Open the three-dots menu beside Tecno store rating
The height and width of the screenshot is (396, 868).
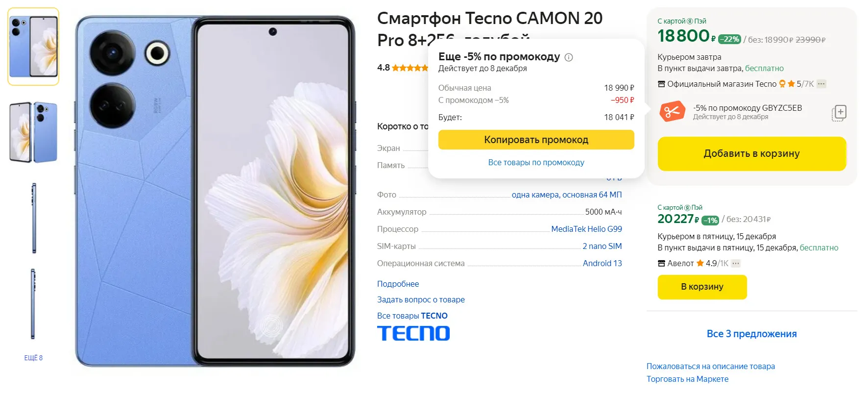pos(821,84)
